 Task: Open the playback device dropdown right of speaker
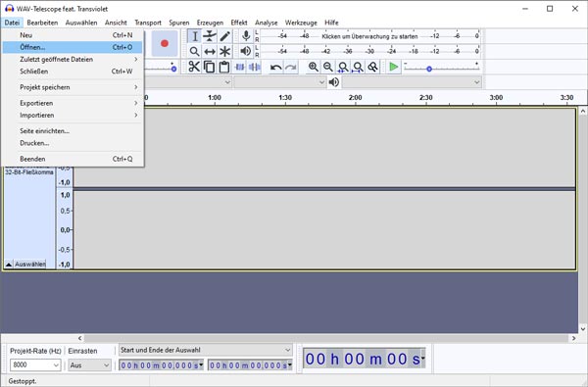(x=412, y=82)
